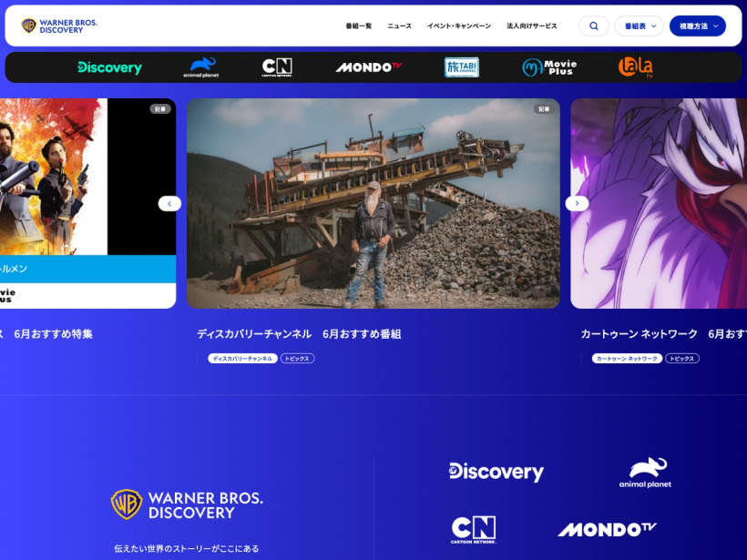Select Animal Planet logo in black channel bar
Image resolution: width=747 pixels, height=560 pixels.
(x=201, y=67)
